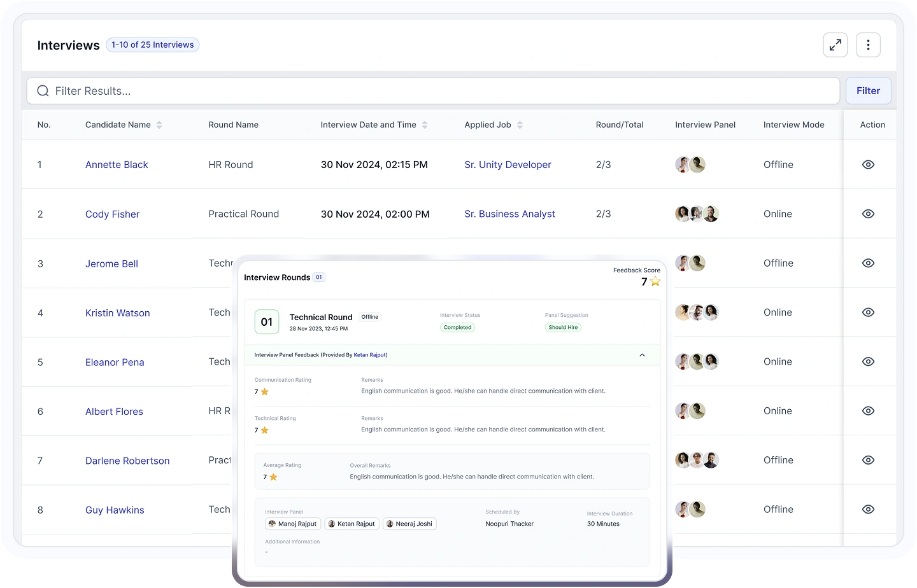Click the star beside Feedback Score 7
Screen dimensions: 917x588
[x=654, y=281]
